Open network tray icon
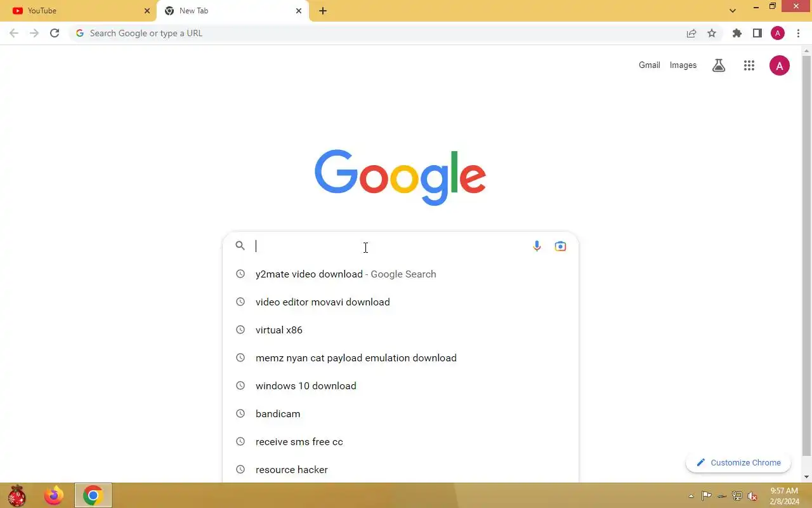This screenshot has height=508, width=812. point(737,496)
